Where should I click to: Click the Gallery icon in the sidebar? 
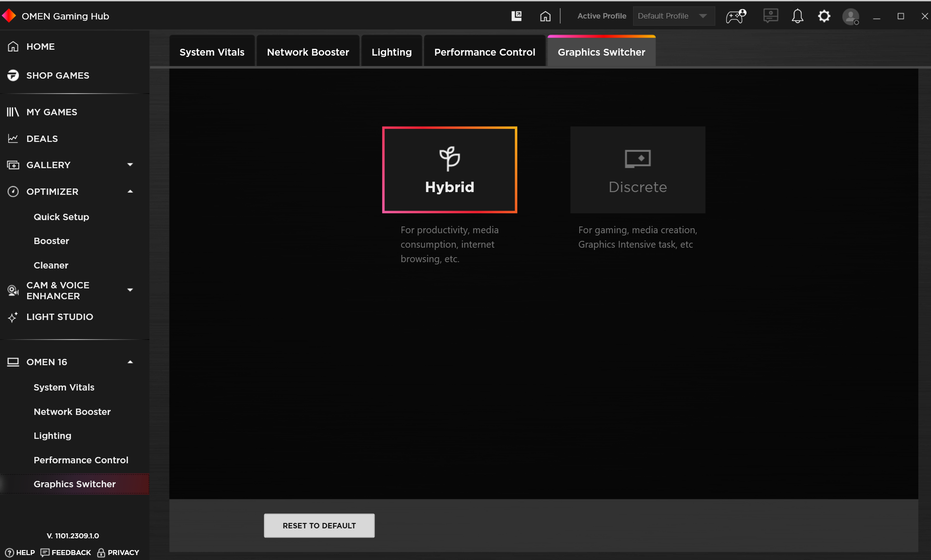[x=13, y=165]
